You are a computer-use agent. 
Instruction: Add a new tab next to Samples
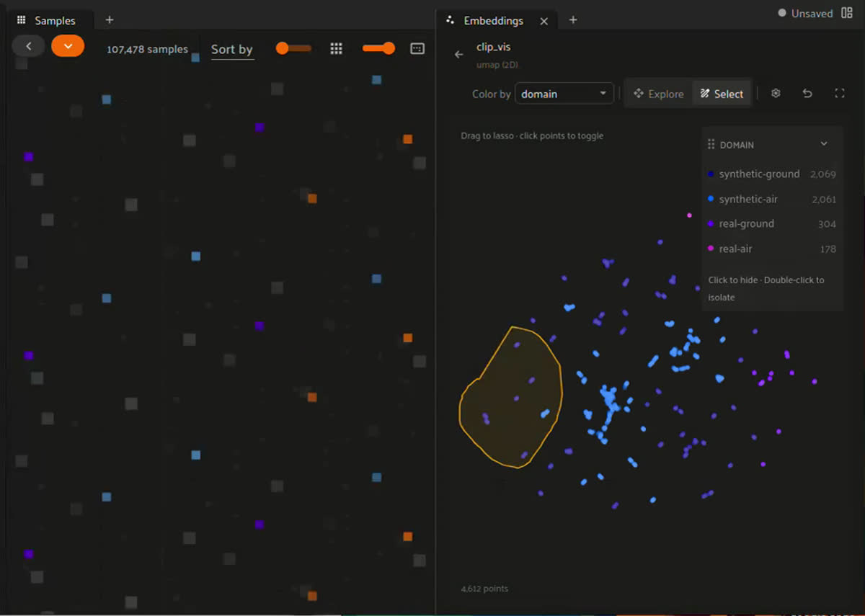click(110, 20)
